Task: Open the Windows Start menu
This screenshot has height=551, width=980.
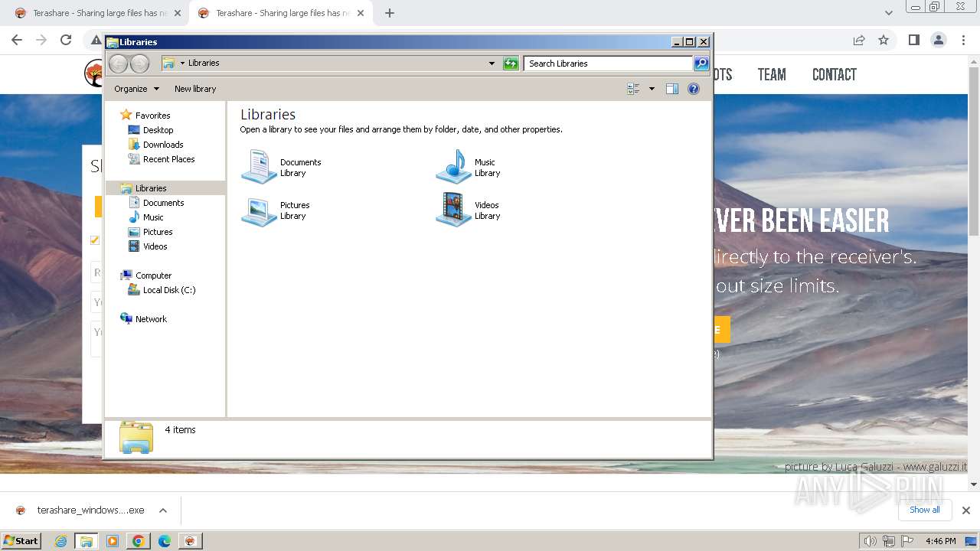Action: click(21, 541)
